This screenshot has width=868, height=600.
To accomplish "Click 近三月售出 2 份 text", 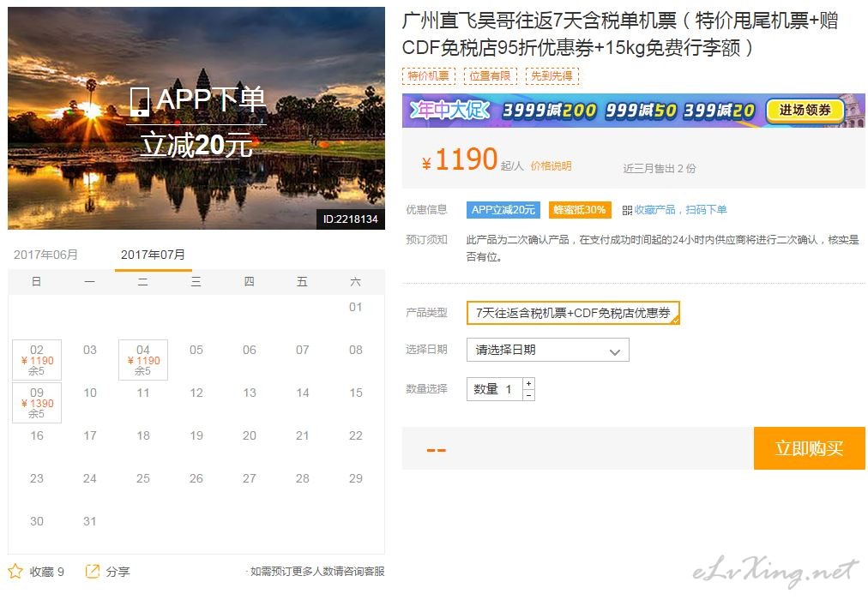I will coord(660,168).
